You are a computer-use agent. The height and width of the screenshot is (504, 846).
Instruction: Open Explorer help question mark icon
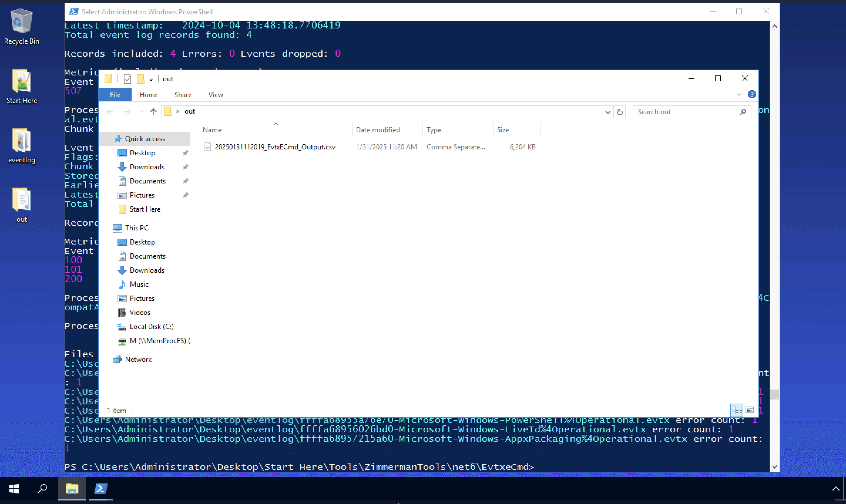[751, 95]
